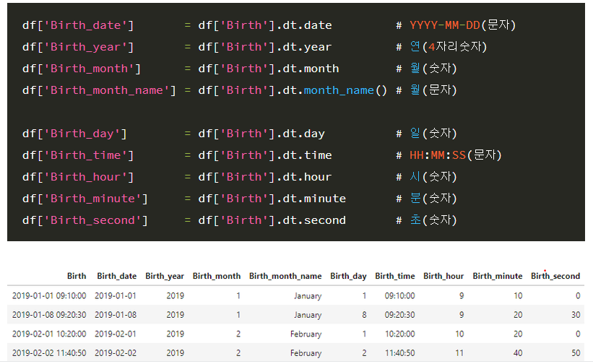Click the expression df['Birth'].dt.year
This screenshot has height=364, width=593.
click(x=265, y=47)
